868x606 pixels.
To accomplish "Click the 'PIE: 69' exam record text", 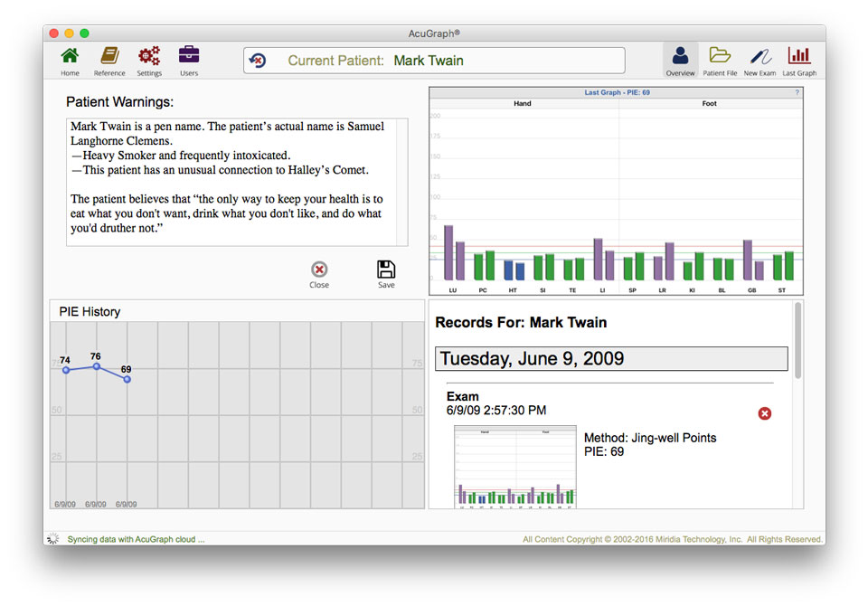I will (x=604, y=451).
